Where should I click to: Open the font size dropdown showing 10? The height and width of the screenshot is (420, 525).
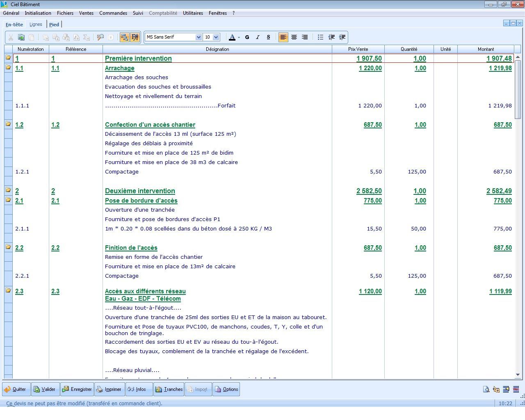pyautogui.click(x=216, y=37)
